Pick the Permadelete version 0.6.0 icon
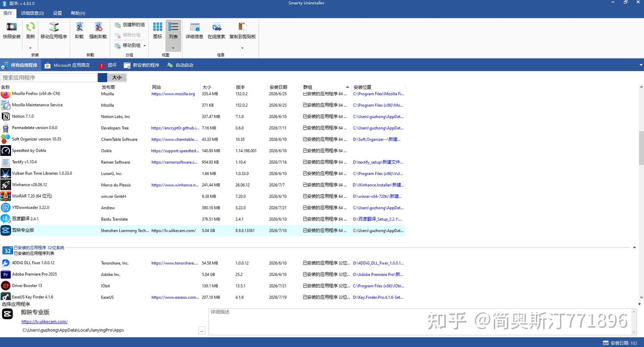 pyautogui.click(x=5, y=128)
